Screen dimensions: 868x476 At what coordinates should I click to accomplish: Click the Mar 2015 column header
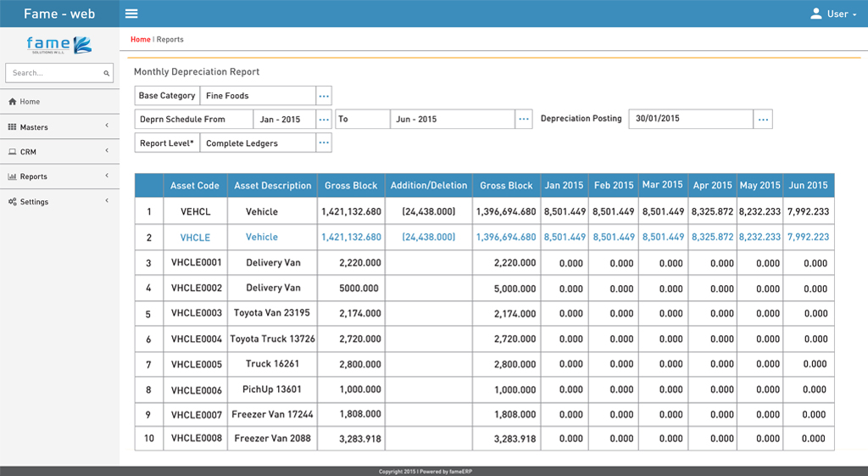coord(663,184)
